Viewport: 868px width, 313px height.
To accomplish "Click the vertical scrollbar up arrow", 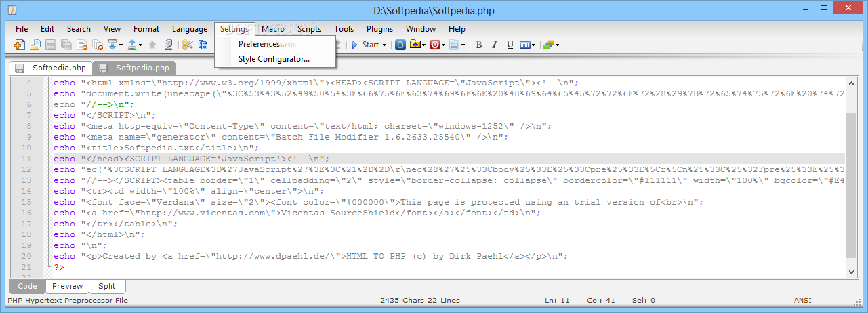I will (852, 83).
